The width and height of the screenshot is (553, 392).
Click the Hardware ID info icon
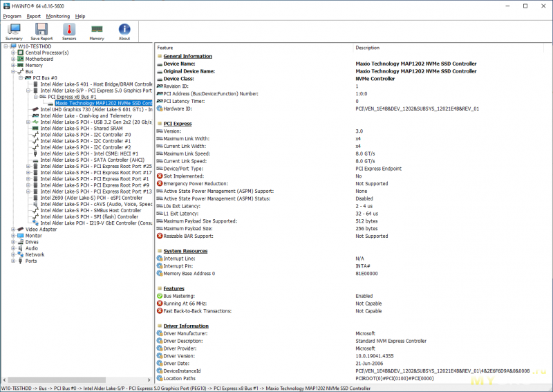click(x=160, y=109)
